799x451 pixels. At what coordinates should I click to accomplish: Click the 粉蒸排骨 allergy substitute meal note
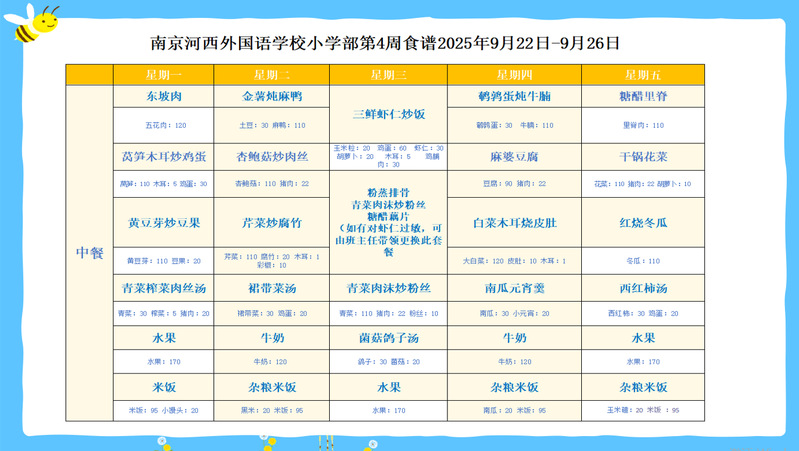point(388,222)
